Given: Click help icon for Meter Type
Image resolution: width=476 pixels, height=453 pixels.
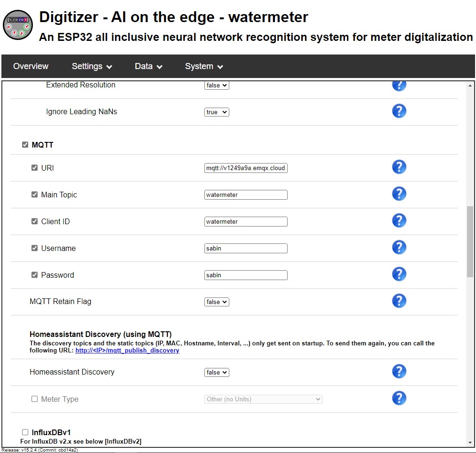Looking at the screenshot, I should (x=399, y=398).
